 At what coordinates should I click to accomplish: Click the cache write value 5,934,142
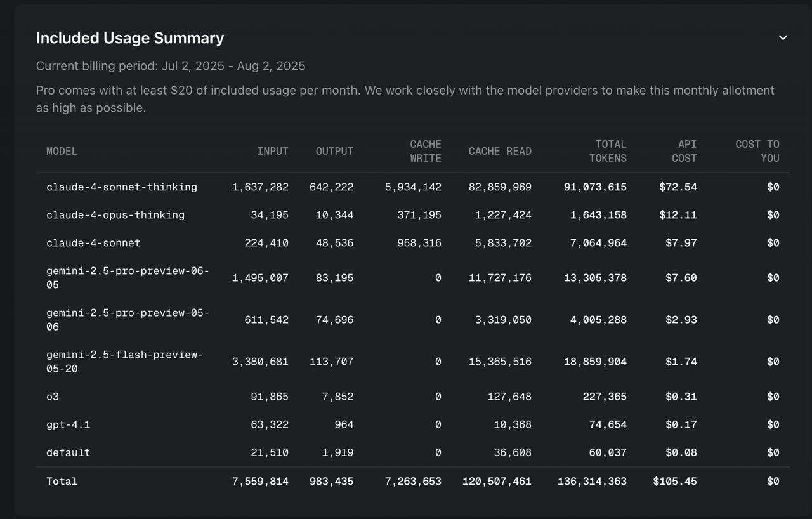[413, 187]
